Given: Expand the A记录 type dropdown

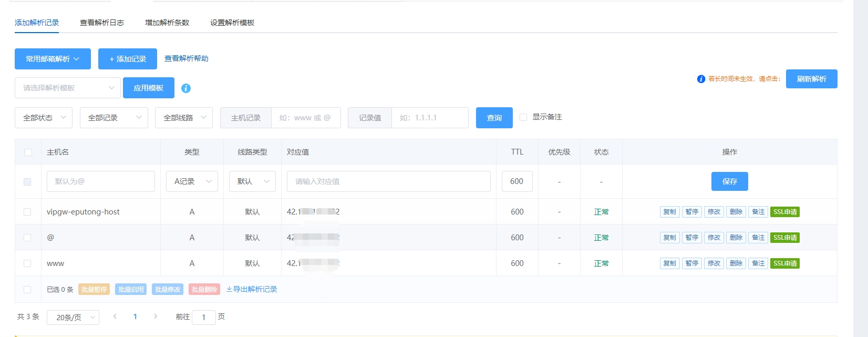Looking at the screenshot, I should tap(192, 181).
